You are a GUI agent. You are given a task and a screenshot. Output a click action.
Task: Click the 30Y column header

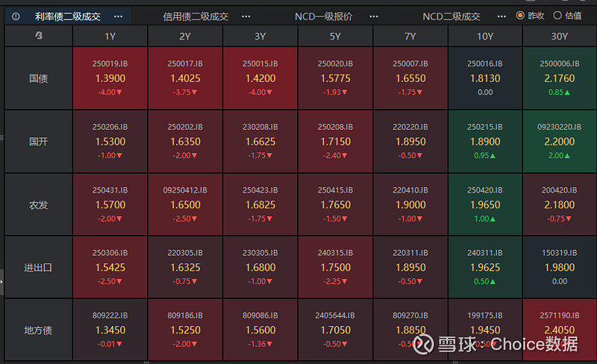point(558,36)
